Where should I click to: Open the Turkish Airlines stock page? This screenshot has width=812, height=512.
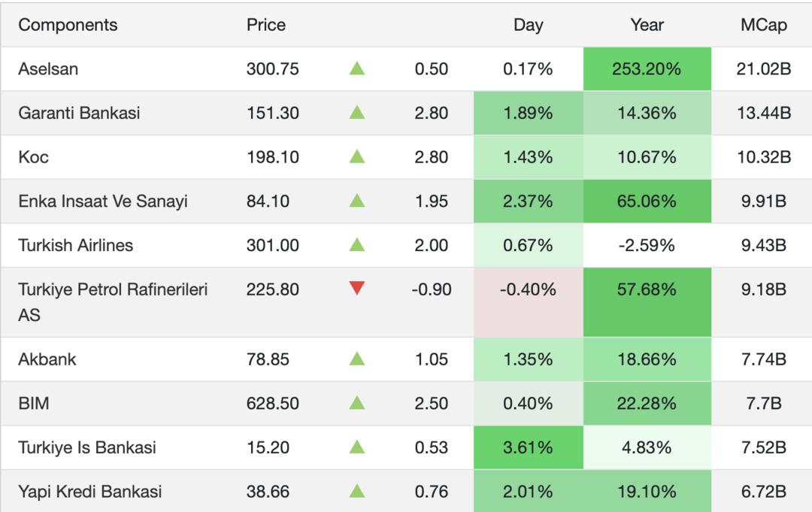coord(75,245)
